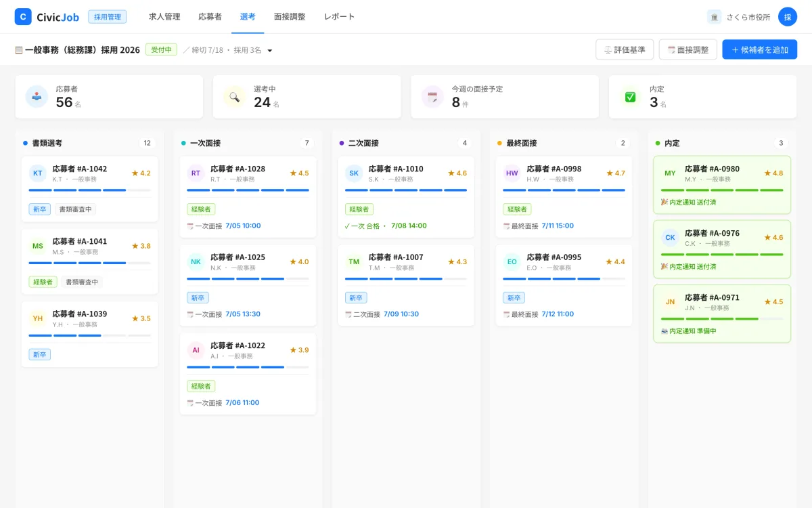Open applicant card 応募者 #A-0995 title
The width and height of the screenshot is (812, 508).
pos(554,257)
